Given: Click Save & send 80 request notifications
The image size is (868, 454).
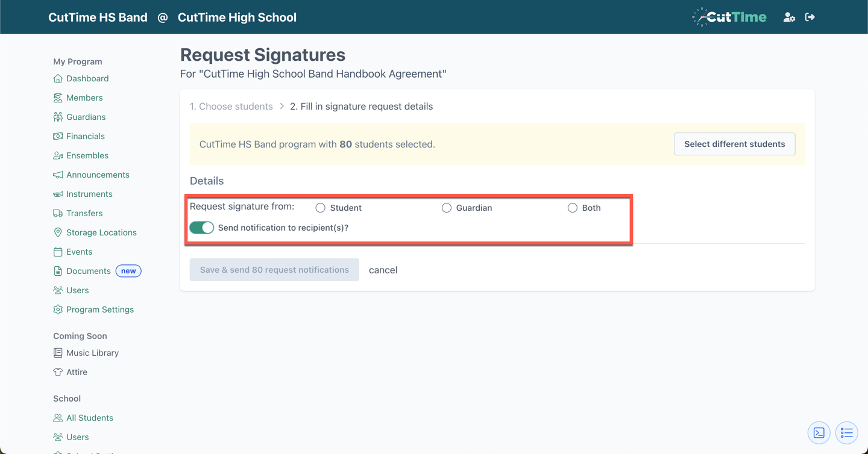Looking at the screenshot, I should pyautogui.click(x=274, y=270).
